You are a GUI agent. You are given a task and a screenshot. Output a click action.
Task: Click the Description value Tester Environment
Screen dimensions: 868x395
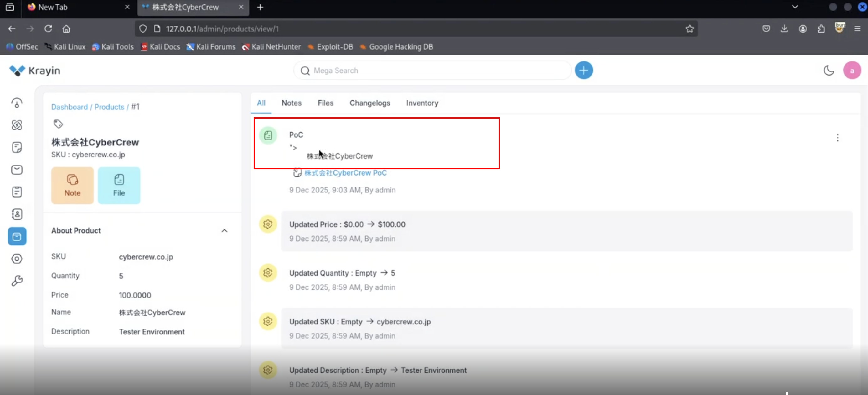[x=152, y=332]
